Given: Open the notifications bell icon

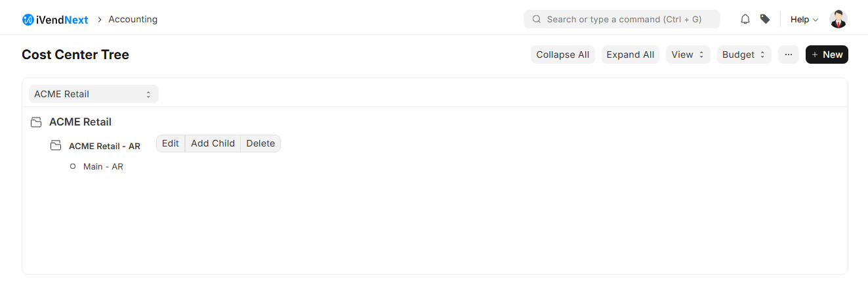Looking at the screenshot, I should [745, 20].
